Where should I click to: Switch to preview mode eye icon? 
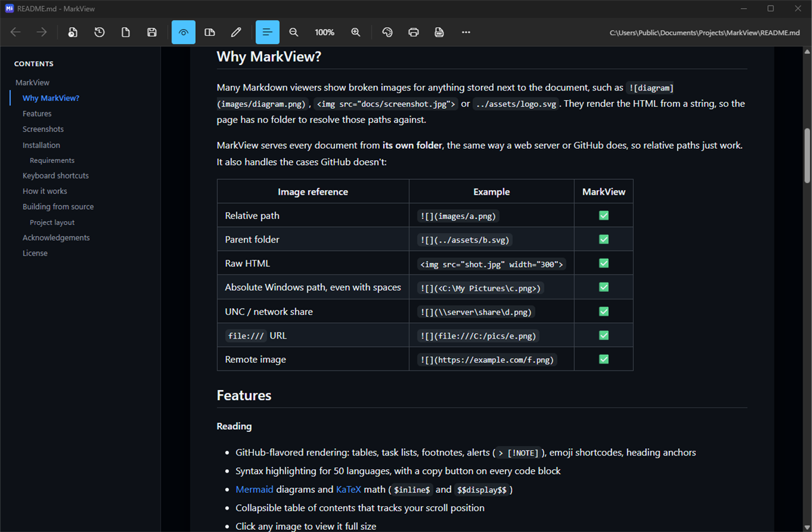[x=183, y=32]
